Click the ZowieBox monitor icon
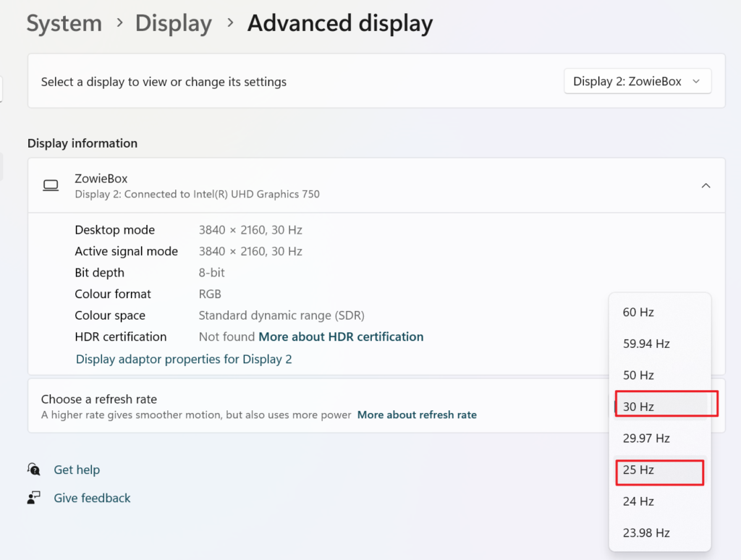 51,185
